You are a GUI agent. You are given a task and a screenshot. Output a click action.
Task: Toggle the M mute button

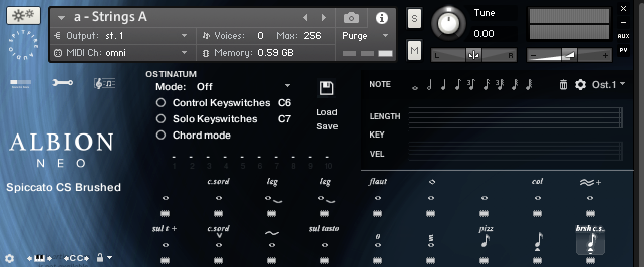[415, 51]
